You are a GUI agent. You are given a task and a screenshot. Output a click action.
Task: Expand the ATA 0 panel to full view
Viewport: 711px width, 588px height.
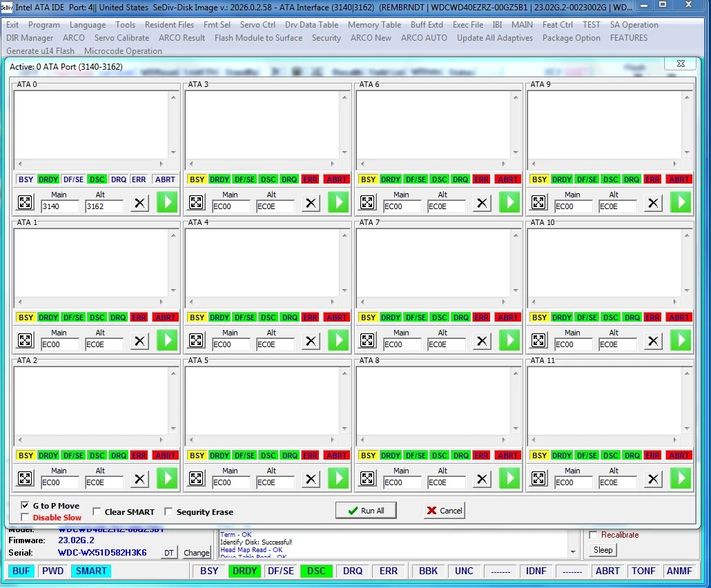25,202
